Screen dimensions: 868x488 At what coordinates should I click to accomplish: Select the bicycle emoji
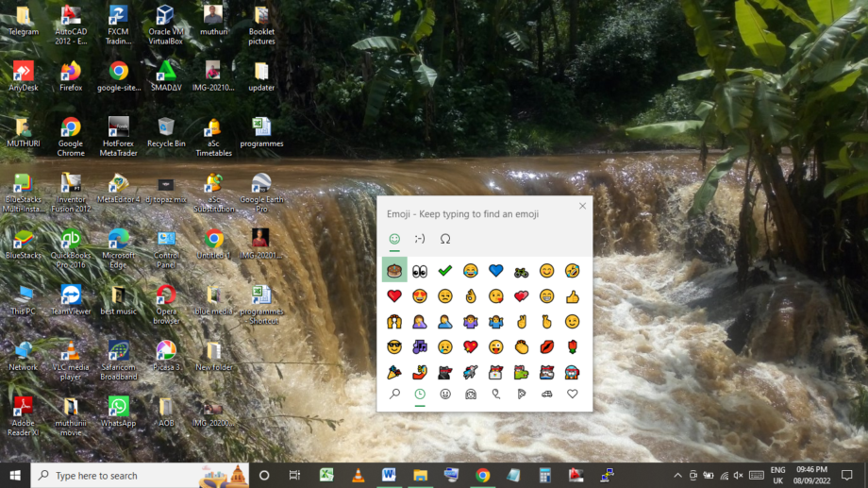(522, 271)
